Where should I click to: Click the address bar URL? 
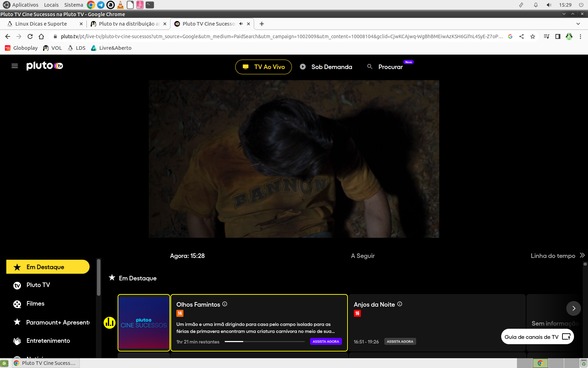click(x=282, y=36)
